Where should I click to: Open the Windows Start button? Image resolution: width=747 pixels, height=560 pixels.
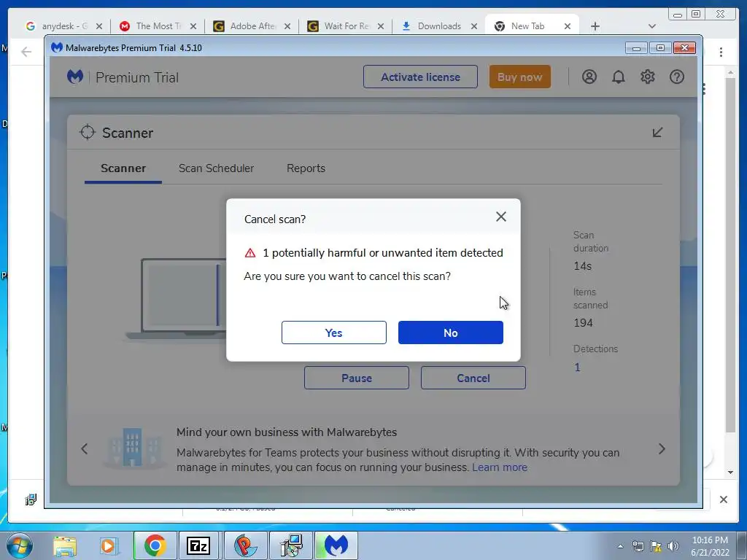[19, 545]
